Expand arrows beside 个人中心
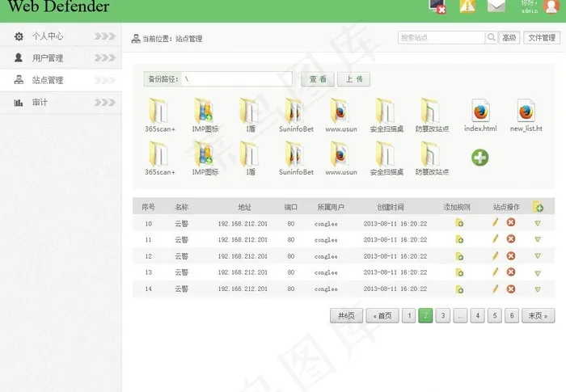This screenshot has width=566, height=392. pyautogui.click(x=105, y=36)
